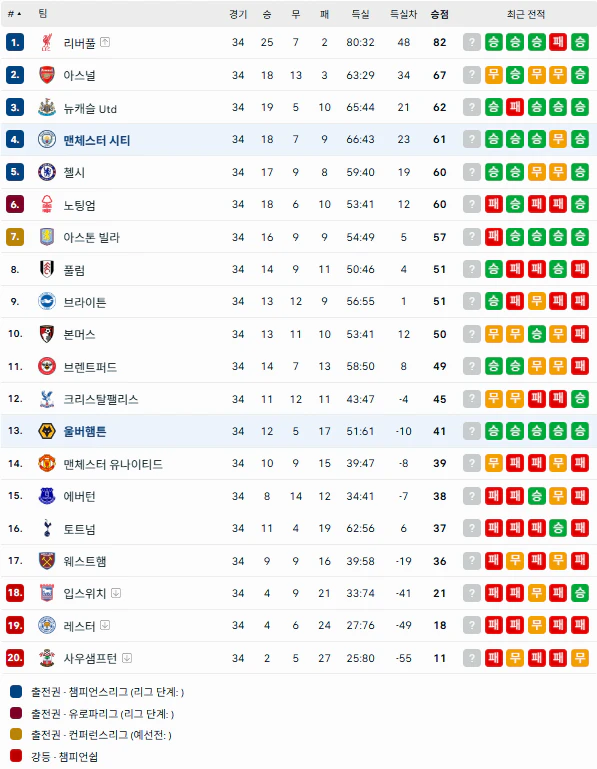Click the relegation arrow icon beside 입스위치
This screenshot has width=597, height=769.
pyautogui.click(x=116, y=593)
